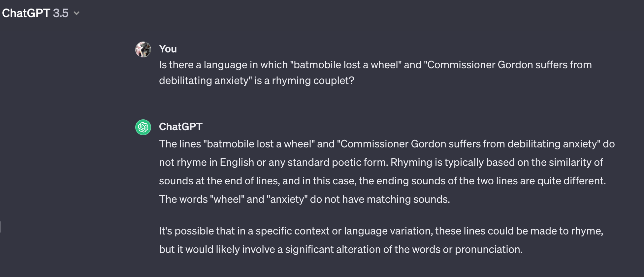Screen dimensions: 644x277
Task: Click the "You" sender name
Action: [168, 49]
